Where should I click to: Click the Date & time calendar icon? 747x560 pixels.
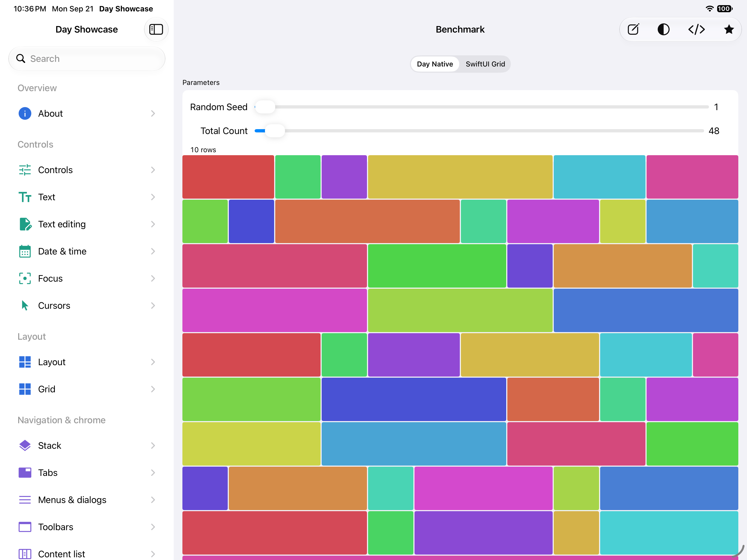click(x=25, y=251)
